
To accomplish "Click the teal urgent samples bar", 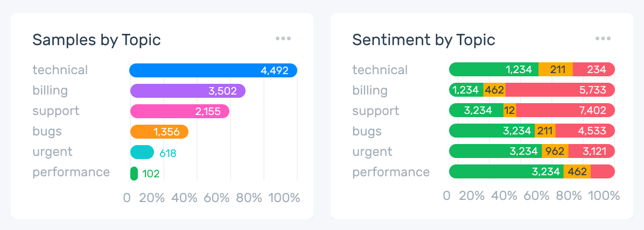I will click(x=142, y=153).
